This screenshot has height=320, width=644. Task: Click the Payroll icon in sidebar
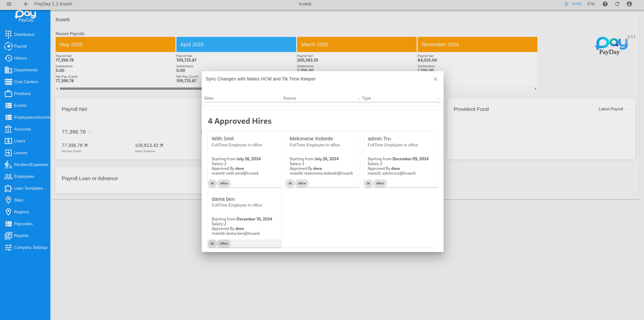[x=8, y=46]
